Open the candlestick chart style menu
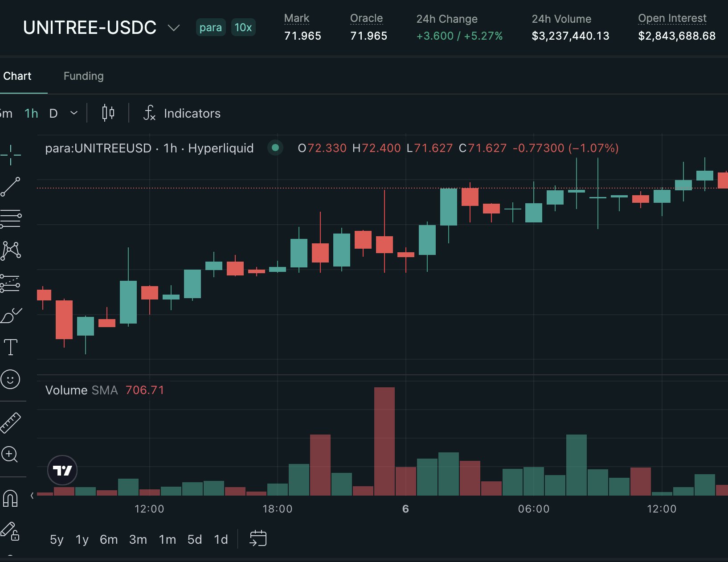 (108, 113)
